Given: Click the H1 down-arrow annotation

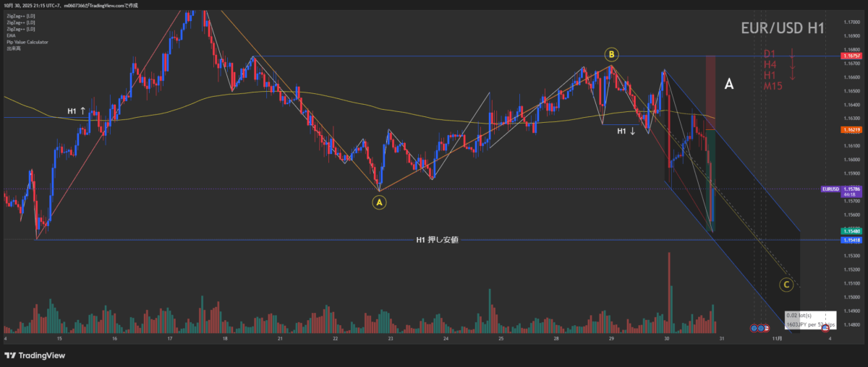Looking at the screenshot, I should point(626,131).
